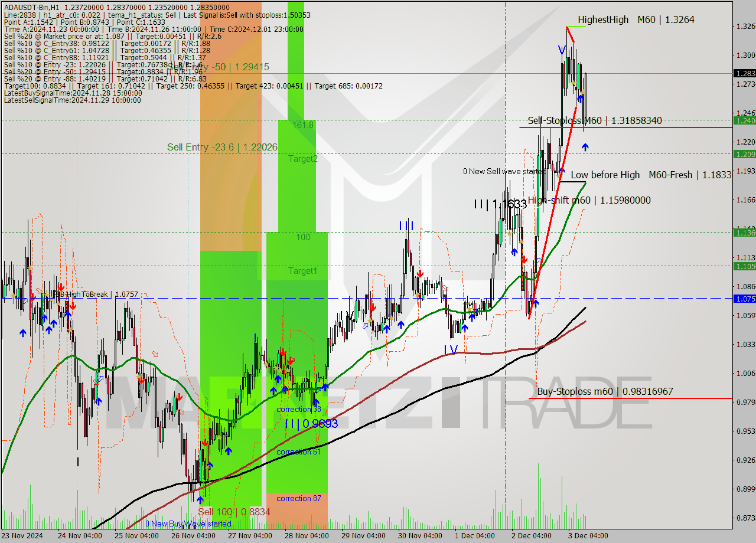The height and width of the screenshot is (543, 756).
Task: Click the High-shift m60 | 1.15980000 label
Action: [x=589, y=200]
